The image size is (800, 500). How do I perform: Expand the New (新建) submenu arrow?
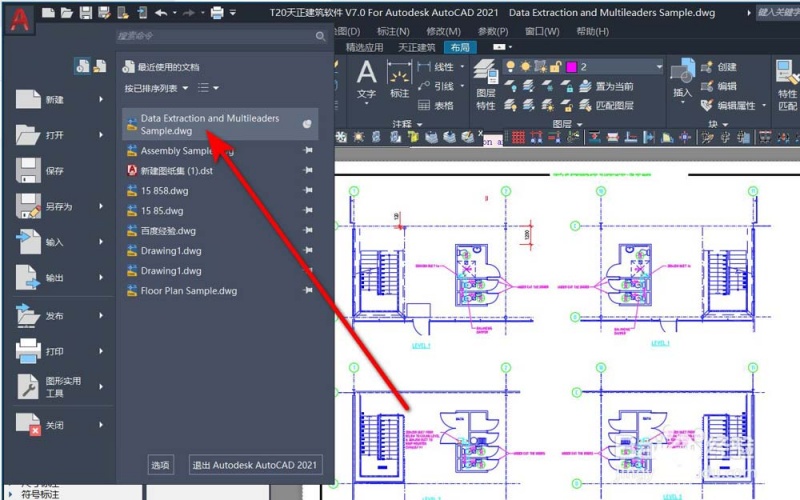101,99
